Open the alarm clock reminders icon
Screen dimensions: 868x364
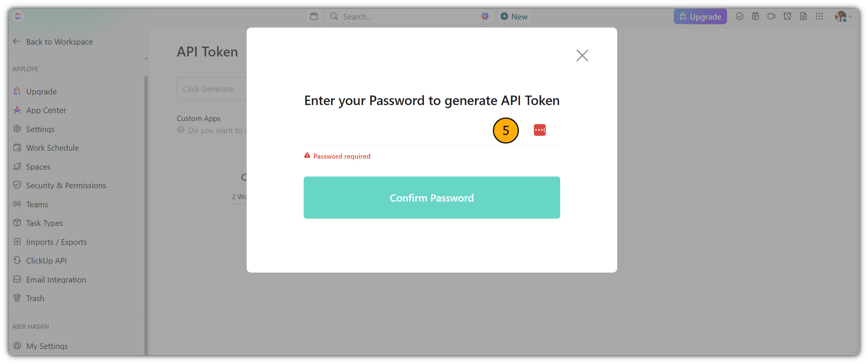coord(787,16)
